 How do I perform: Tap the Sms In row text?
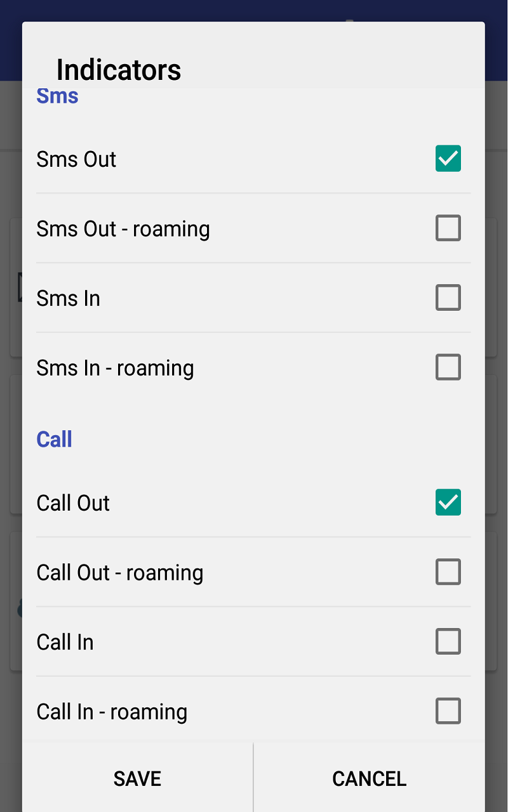68,298
